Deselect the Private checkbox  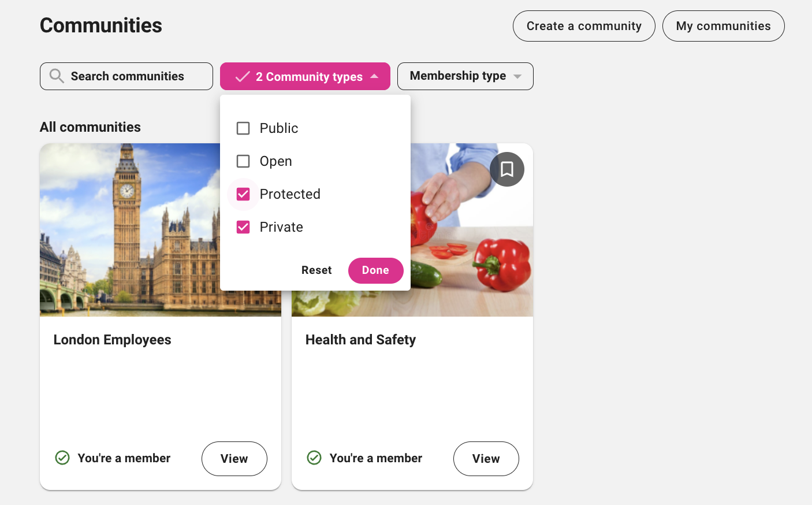pyautogui.click(x=243, y=227)
